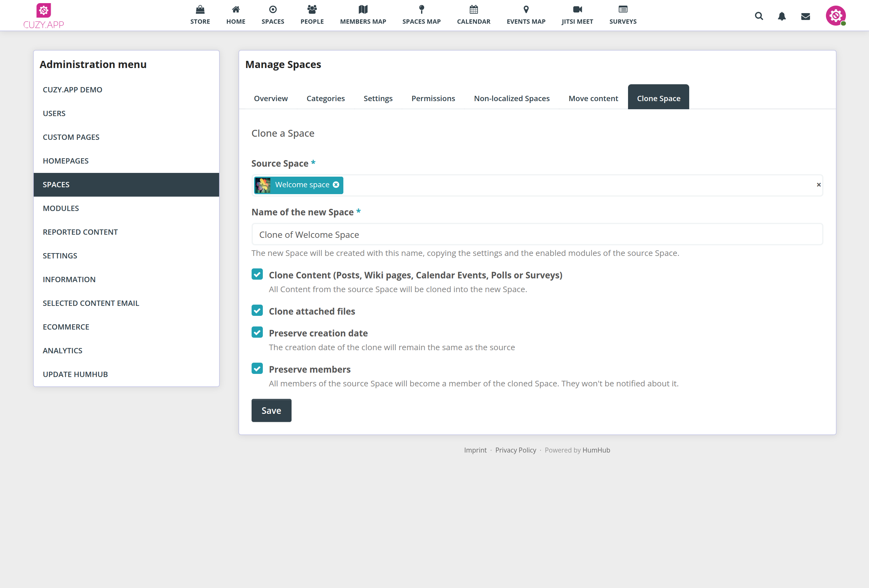Open Jitsi Meet video camera icon
This screenshot has height=588, width=869.
point(577,9)
